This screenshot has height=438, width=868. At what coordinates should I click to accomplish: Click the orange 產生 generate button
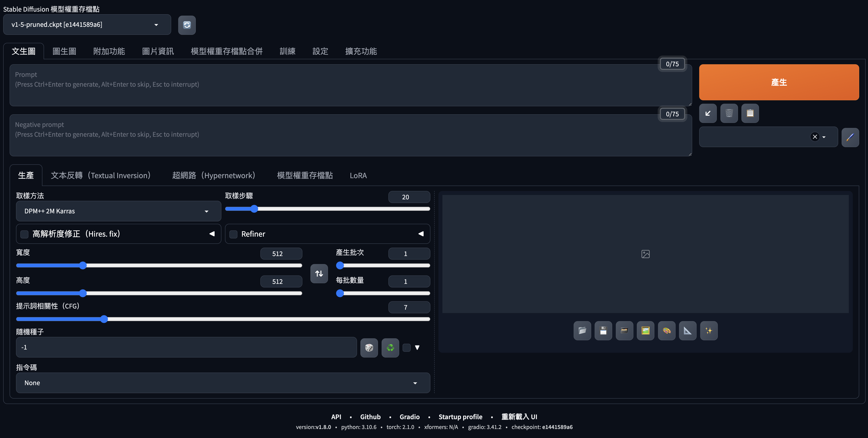pos(779,82)
